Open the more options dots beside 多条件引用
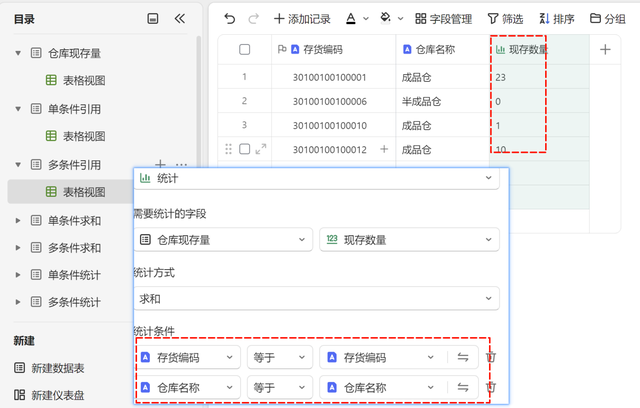The width and height of the screenshot is (640, 408). pos(181,165)
